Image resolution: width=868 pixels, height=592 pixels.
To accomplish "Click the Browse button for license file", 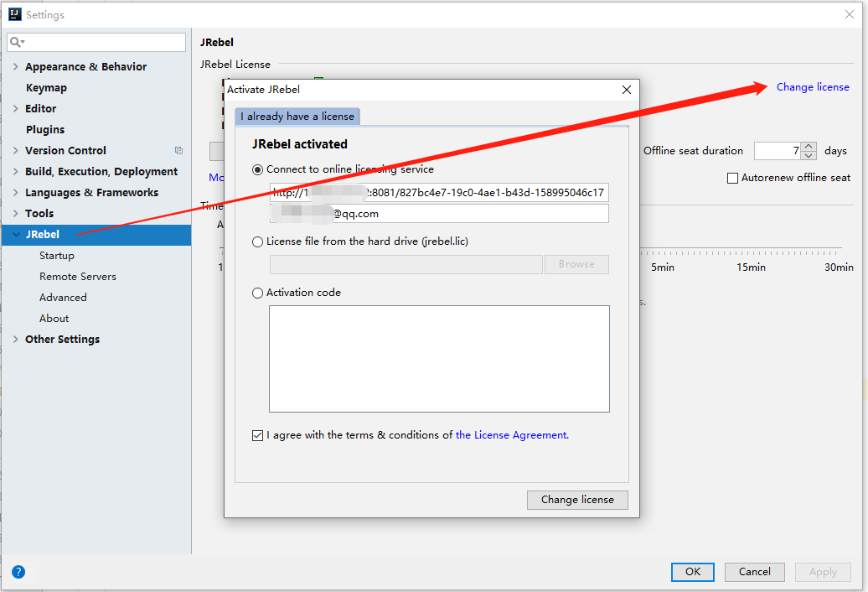I will tap(576, 264).
